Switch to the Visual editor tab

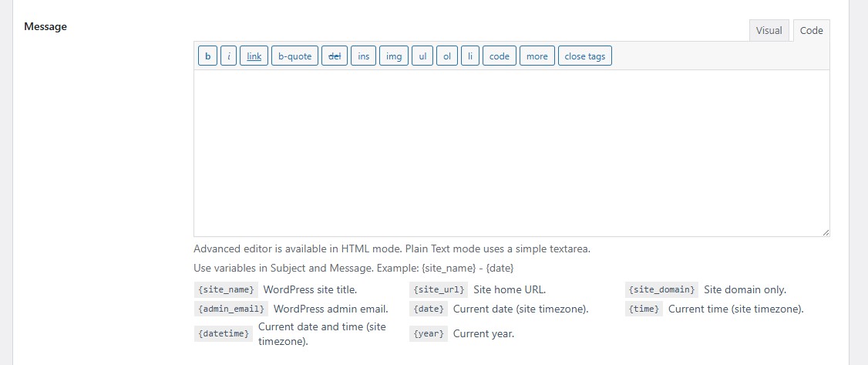click(x=769, y=31)
